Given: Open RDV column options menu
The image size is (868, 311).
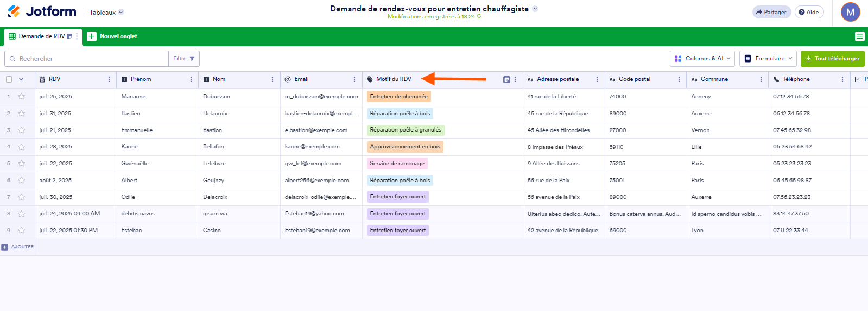Looking at the screenshot, I should pos(109,79).
